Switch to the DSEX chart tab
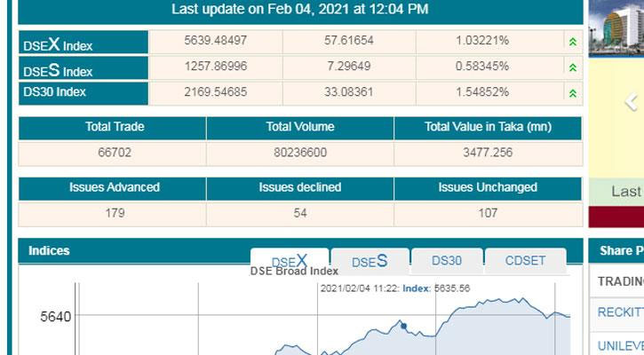This screenshot has height=355, width=644. (x=290, y=261)
